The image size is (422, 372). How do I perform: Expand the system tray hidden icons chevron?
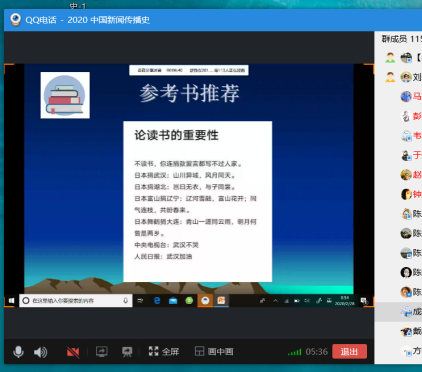pos(276,301)
